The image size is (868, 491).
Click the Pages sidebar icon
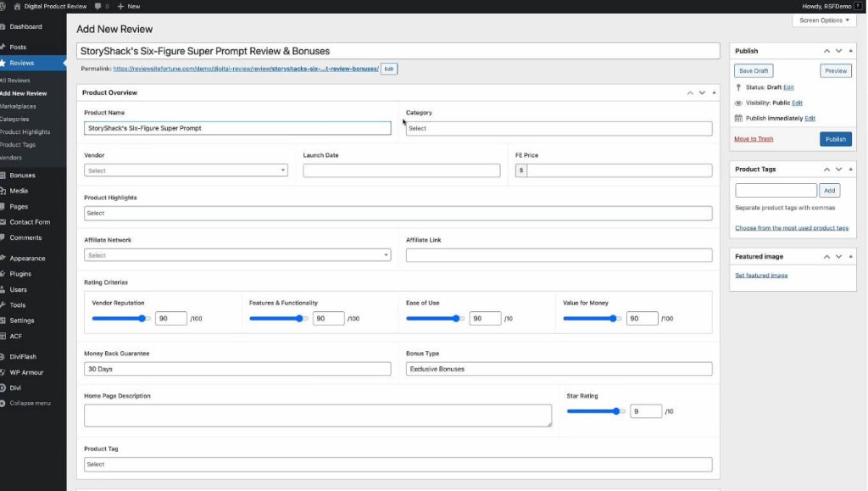(x=3, y=206)
